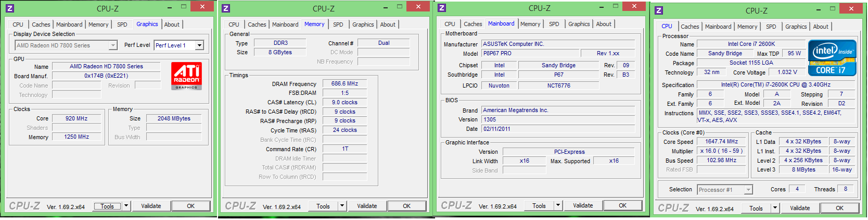Image resolution: width=868 pixels, height=220 pixels.
Task: Click the Level 3 cache value 8 MBytes
Action: [803, 169]
